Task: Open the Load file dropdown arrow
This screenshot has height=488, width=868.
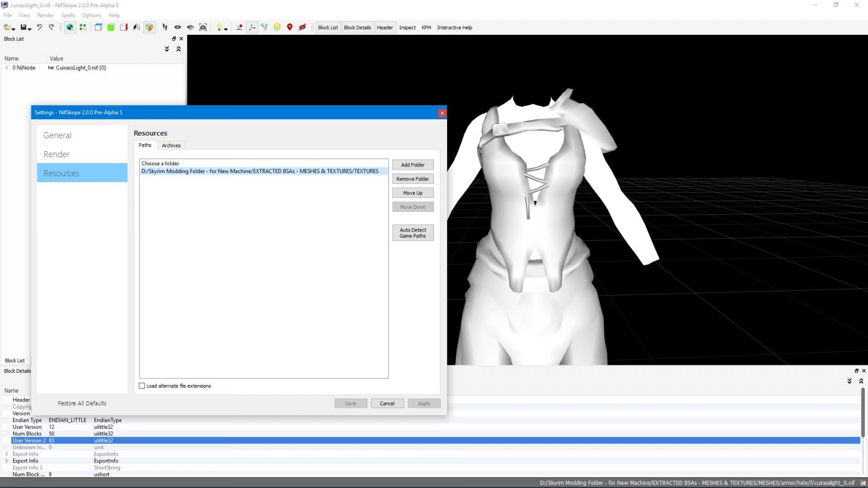Action: pos(14,28)
